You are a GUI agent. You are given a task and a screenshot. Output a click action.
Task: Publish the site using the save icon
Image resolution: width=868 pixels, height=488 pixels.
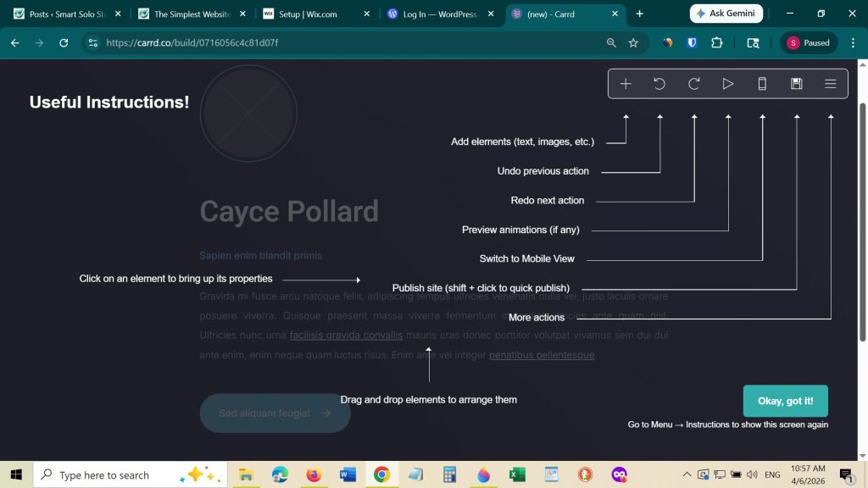(795, 83)
